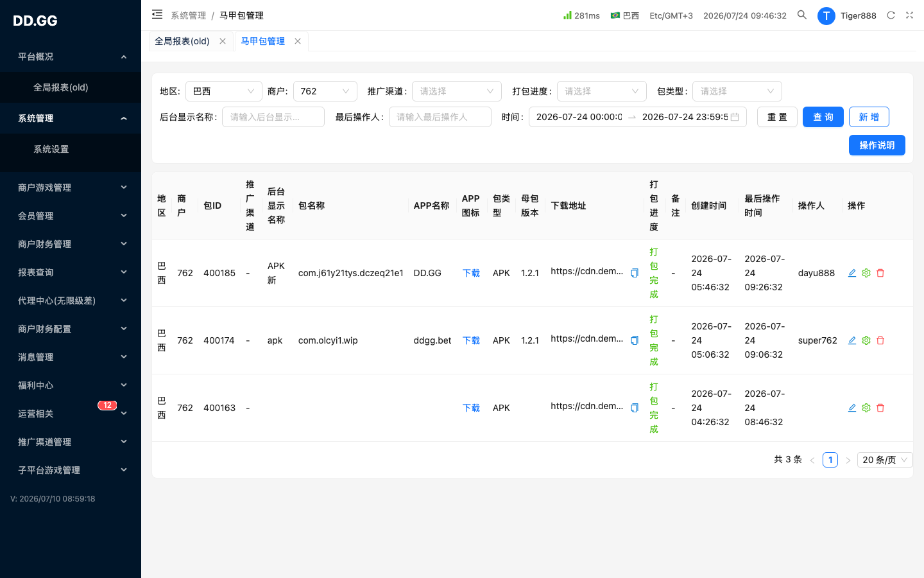Image resolution: width=924 pixels, height=578 pixels.
Task: Switch to the 全局报表(old) tab
Action: point(182,41)
